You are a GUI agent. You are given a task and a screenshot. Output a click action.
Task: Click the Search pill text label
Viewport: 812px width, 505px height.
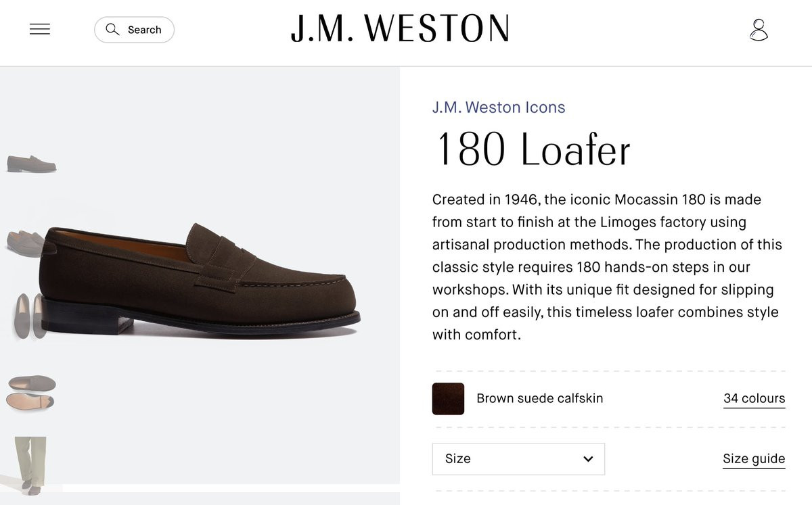[x=144, y=30]
